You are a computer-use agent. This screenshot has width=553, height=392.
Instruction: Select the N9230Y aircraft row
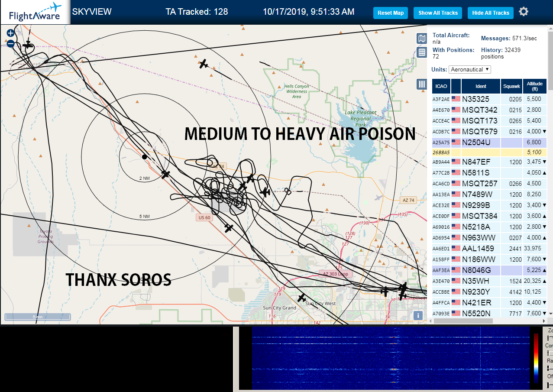489,292
